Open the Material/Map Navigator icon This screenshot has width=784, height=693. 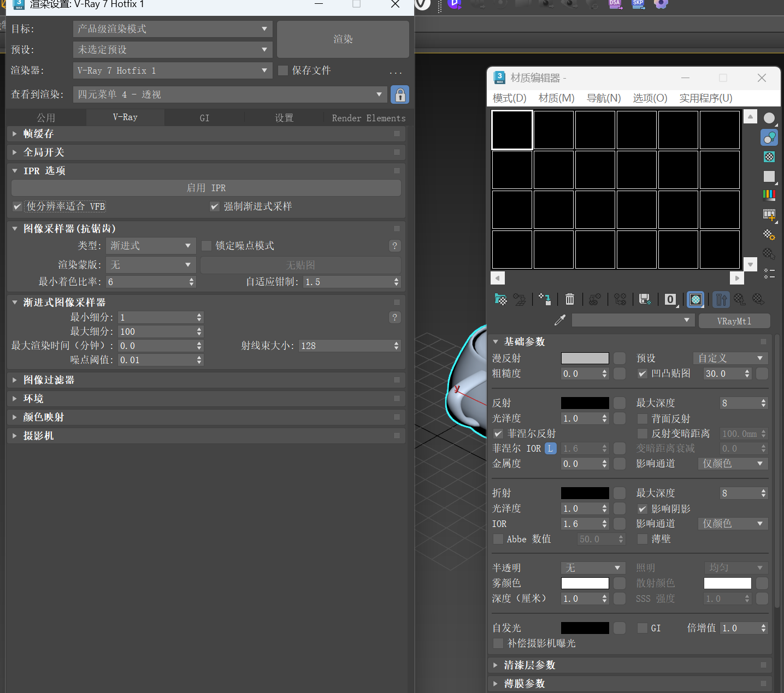coord(769,273)
